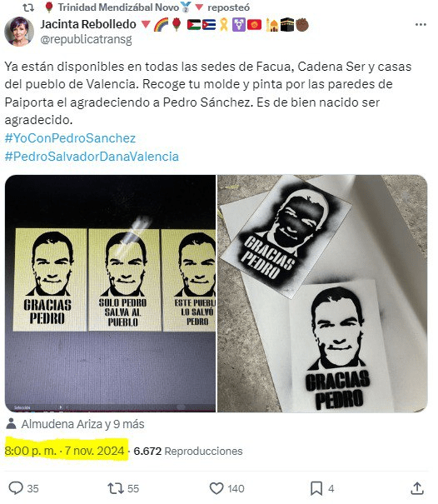Open tagged people icon near Almudena Ariza

coord(12,424)
